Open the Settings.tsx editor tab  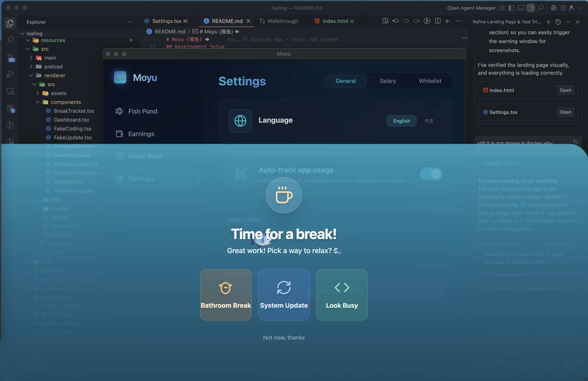point(167,21)
